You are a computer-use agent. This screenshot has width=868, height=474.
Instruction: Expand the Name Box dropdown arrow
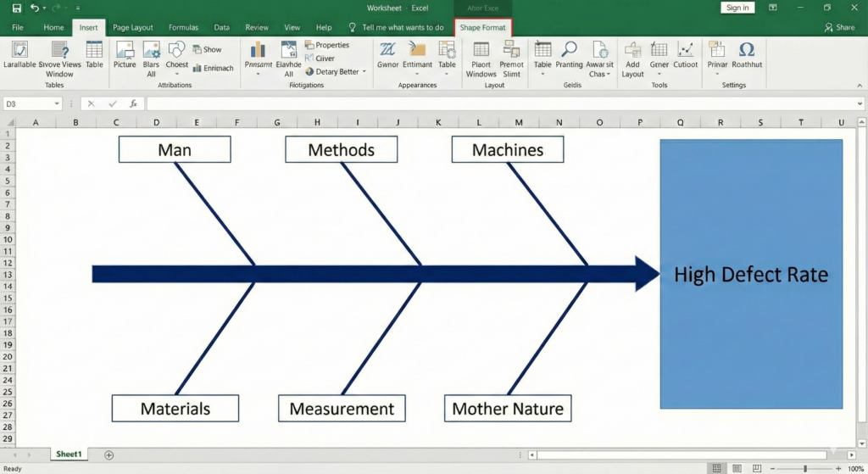coord(57,103)
